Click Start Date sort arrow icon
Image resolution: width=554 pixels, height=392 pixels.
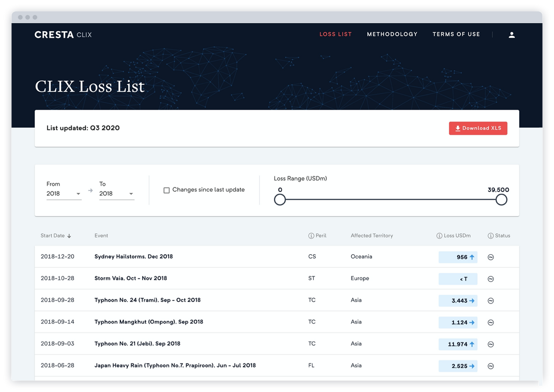coord(69,236)
